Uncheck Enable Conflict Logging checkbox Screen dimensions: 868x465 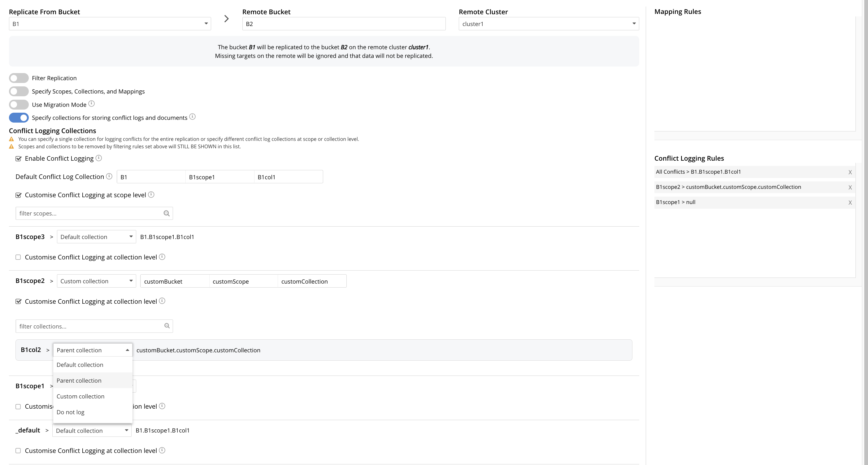point(19,159)
